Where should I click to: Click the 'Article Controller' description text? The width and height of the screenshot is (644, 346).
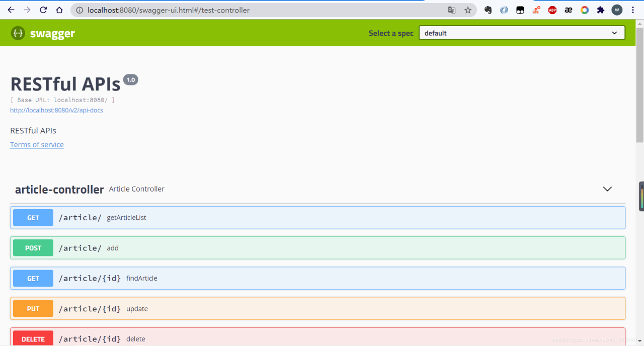point(137,189)
